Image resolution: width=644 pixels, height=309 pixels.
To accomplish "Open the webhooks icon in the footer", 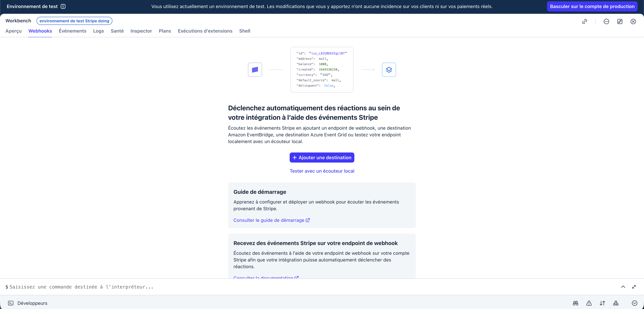I will [616, 303].
